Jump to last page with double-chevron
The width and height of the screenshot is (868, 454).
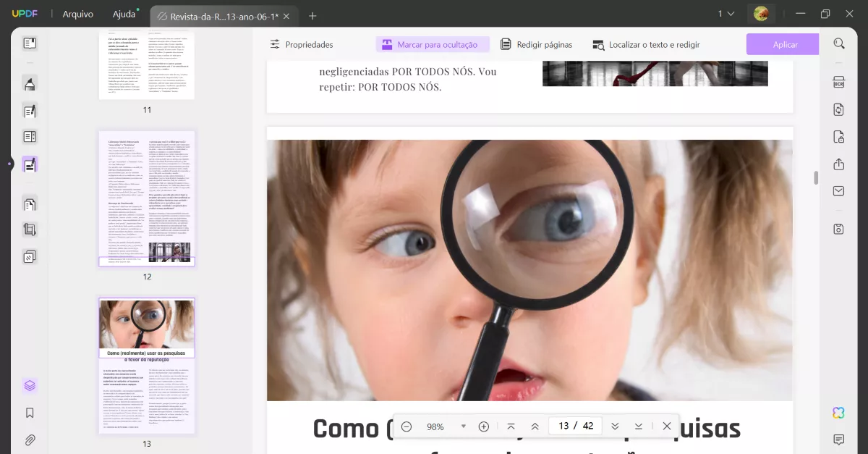tap(638, 426)
